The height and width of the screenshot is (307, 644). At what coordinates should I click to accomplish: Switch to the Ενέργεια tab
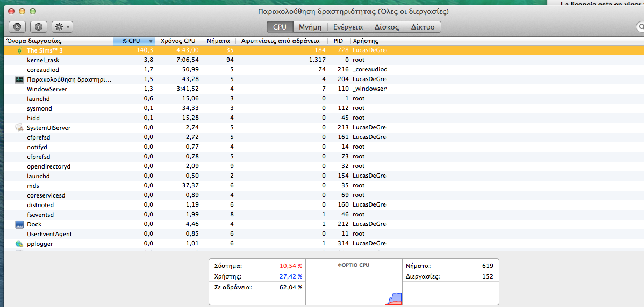pos(348,27)
